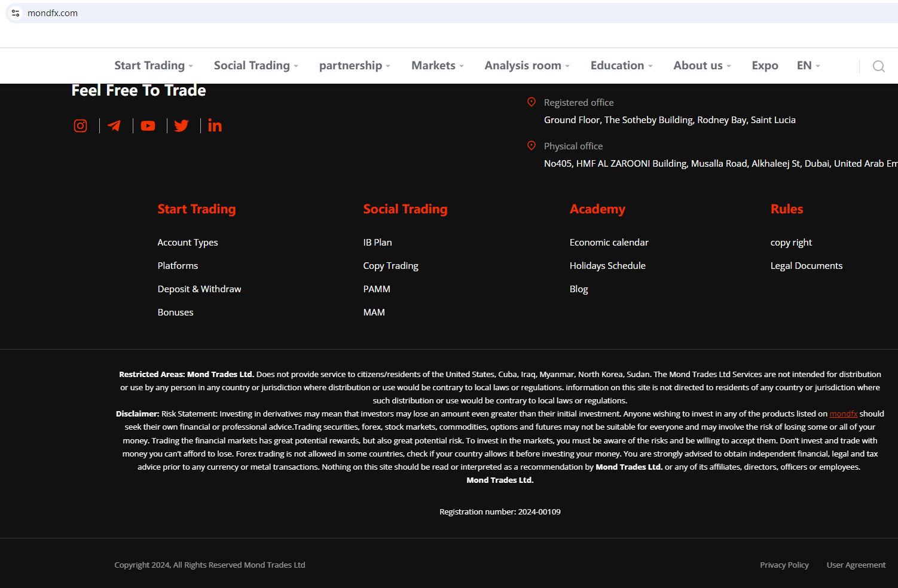Click the red mondfx disclaimer link
Viewport: 898px width, 588px height.
(x=843, y=414)
